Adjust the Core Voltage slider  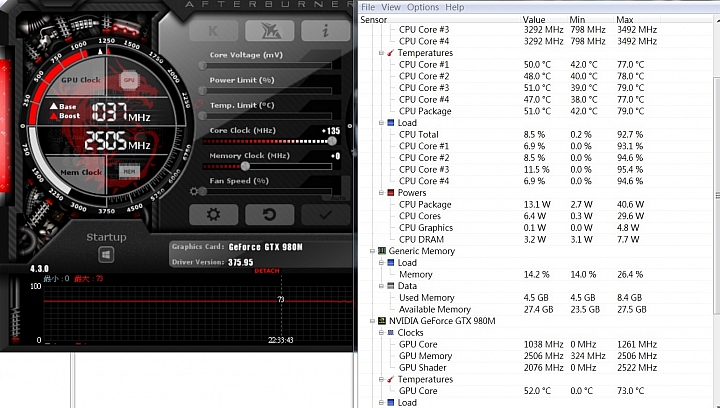click(267, 66)
